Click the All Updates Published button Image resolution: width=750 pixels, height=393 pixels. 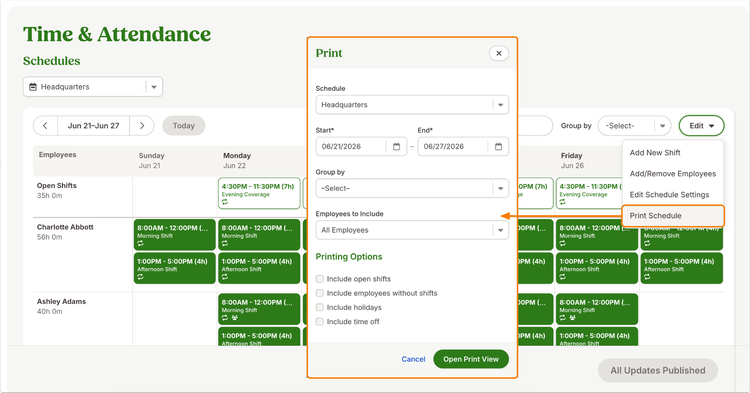(658, 371)
